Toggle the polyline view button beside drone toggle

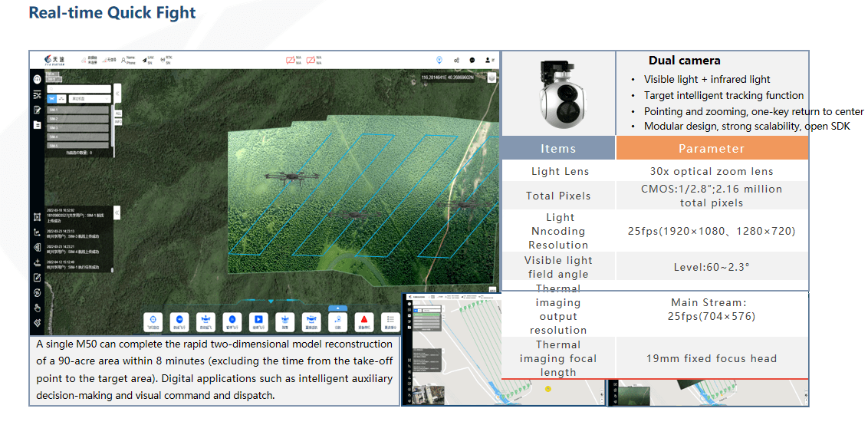(x=61, y=99)
